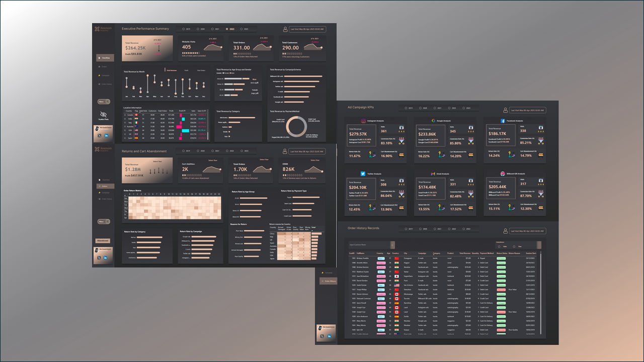The image size is (644, 362).
Task: Open Campaign page in Returns dashboard sidebar
Action: [105, 193]
